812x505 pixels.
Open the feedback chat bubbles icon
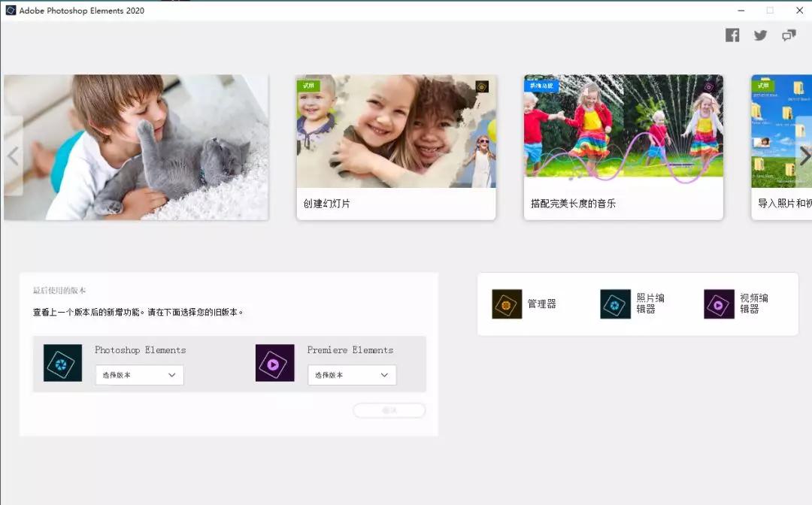tap(789, 35)
